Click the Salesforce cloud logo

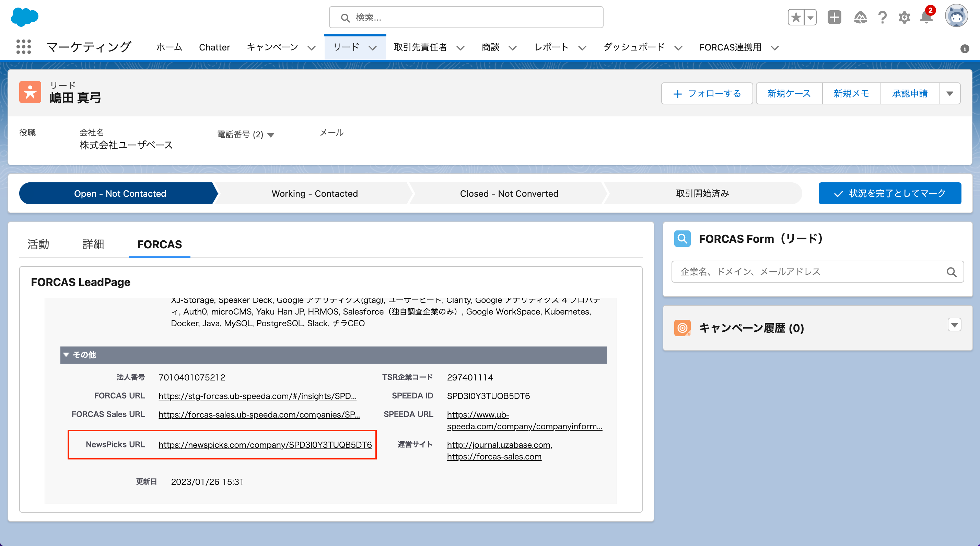click(25, 17)
